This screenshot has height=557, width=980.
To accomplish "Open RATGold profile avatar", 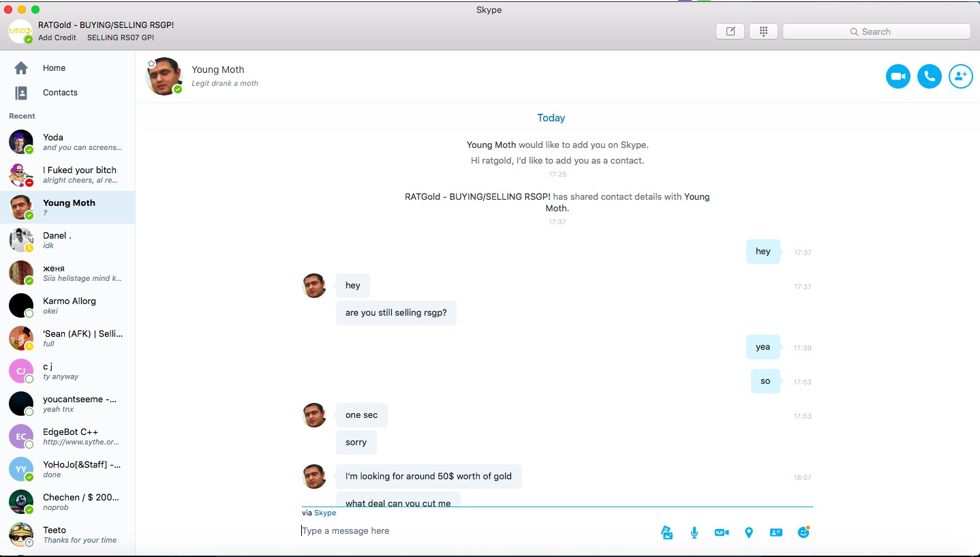I will click(20, 31).
